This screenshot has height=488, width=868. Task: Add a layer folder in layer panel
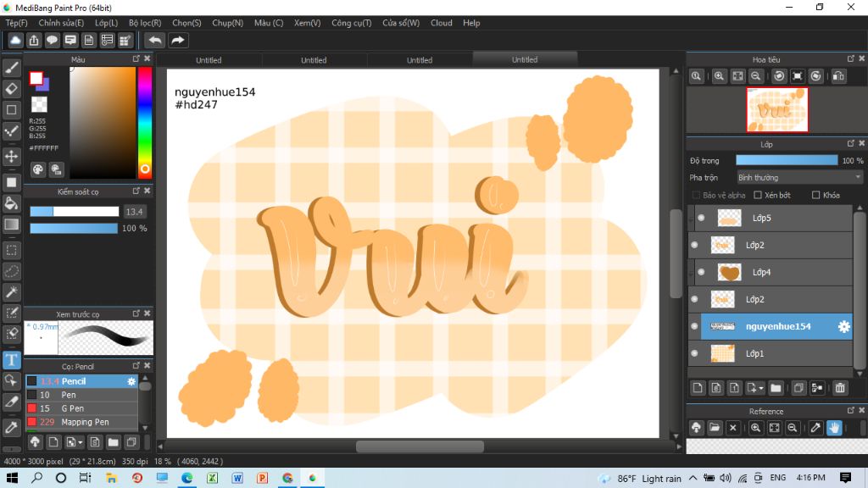point(776,388)
